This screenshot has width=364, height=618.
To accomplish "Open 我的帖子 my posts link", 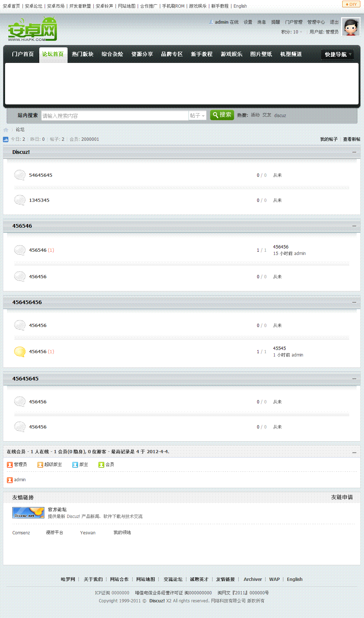I will (x=329, y=139).
